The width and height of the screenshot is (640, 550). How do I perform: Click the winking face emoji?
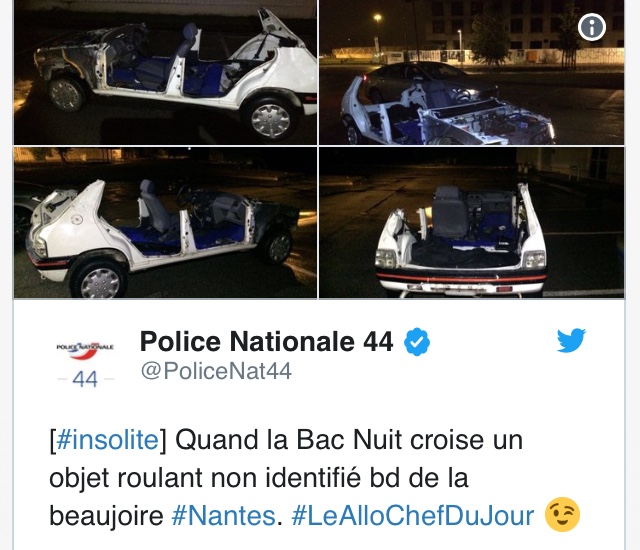click(x=562, y=515)
